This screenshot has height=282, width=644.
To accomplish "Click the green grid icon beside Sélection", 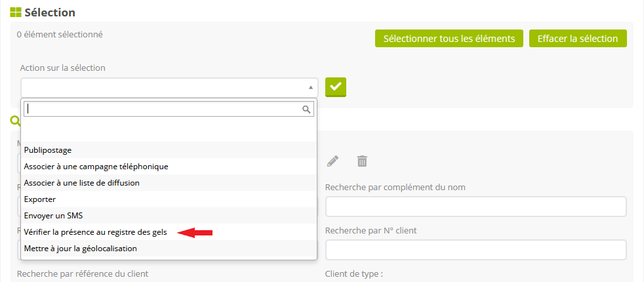I will pyautogui.click(x=15, y=12).
